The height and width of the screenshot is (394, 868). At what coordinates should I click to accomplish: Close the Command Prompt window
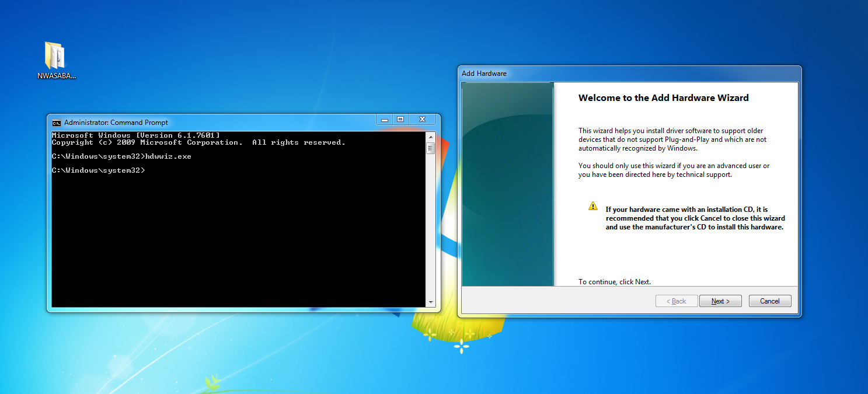pyautogui.click(x=421, y=119)
